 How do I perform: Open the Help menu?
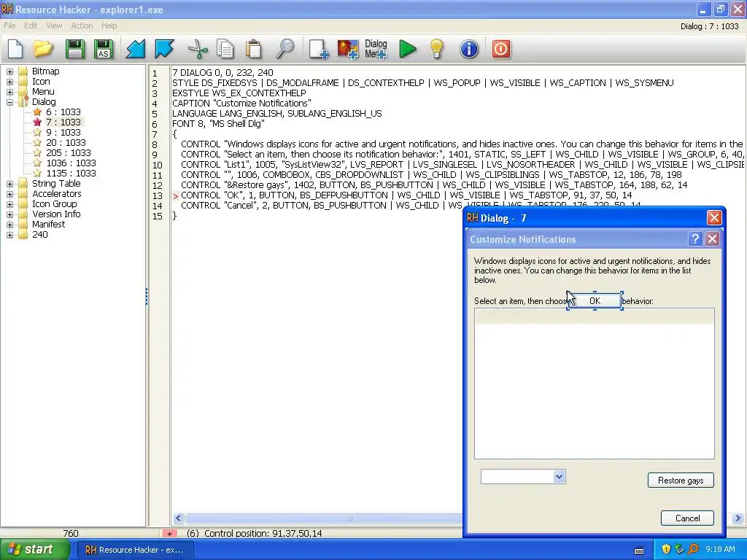pos(109,26)
